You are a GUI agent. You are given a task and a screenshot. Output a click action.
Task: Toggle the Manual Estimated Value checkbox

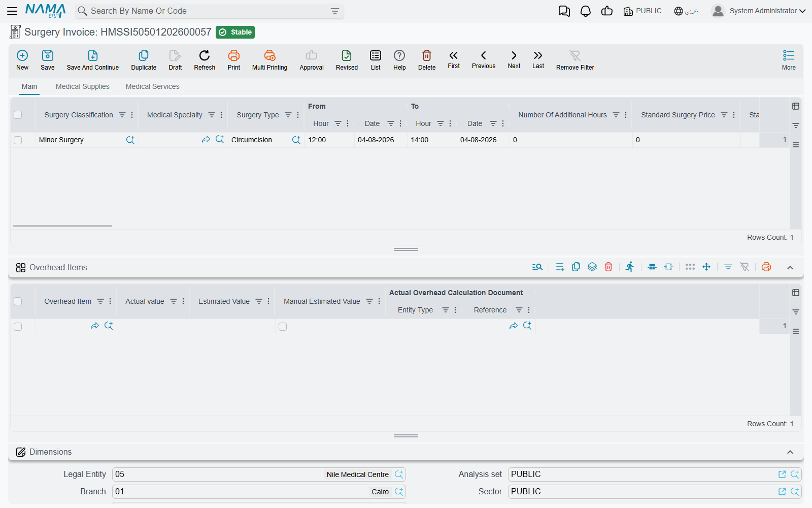click(283, 327)
